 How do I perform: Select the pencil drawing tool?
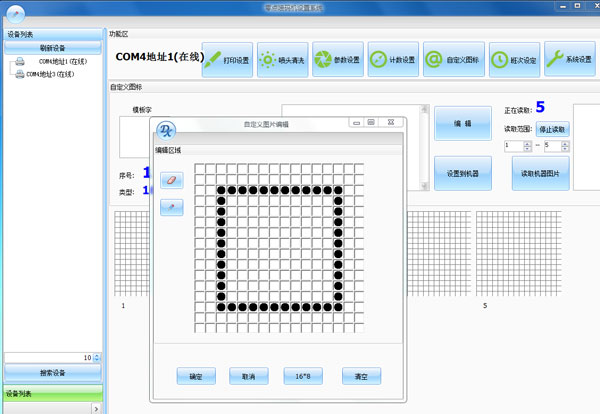click(x=171, y=207)
